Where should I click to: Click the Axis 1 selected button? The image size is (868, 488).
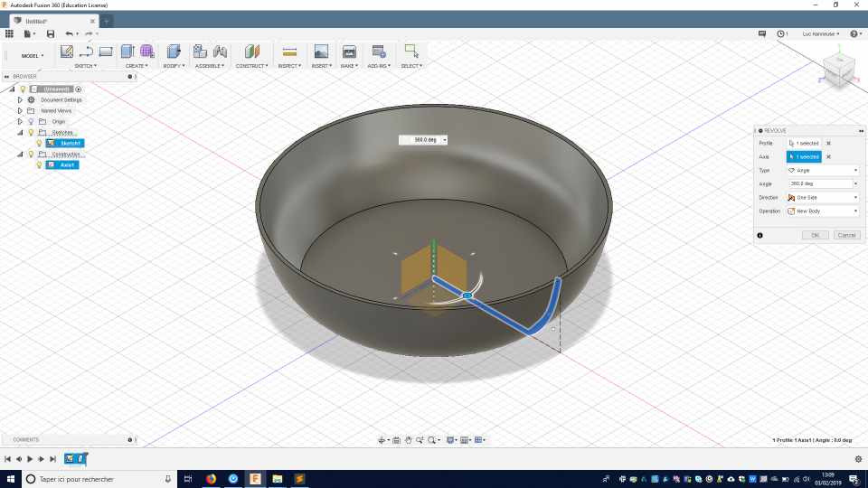click(x=804, y=157)
